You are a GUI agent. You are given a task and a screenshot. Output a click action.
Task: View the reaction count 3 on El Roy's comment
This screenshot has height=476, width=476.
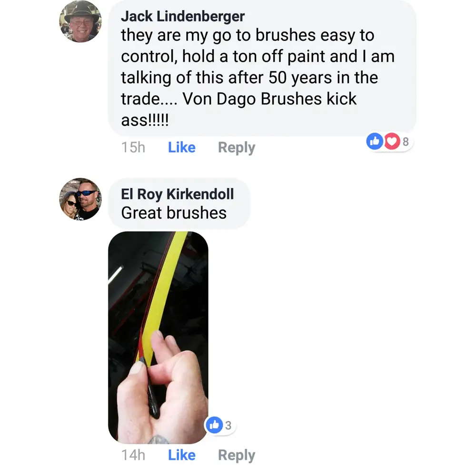(228, 425)
